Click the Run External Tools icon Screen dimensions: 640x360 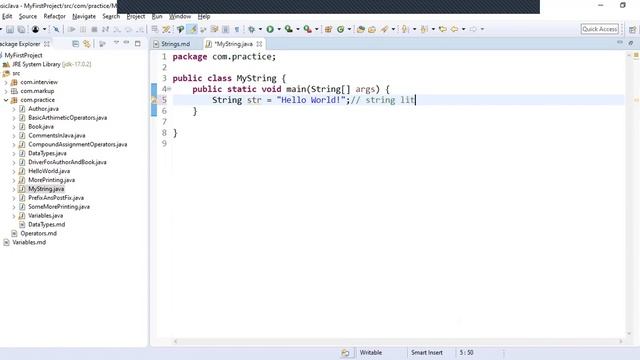pyautogui.click(x=307, y=29)
